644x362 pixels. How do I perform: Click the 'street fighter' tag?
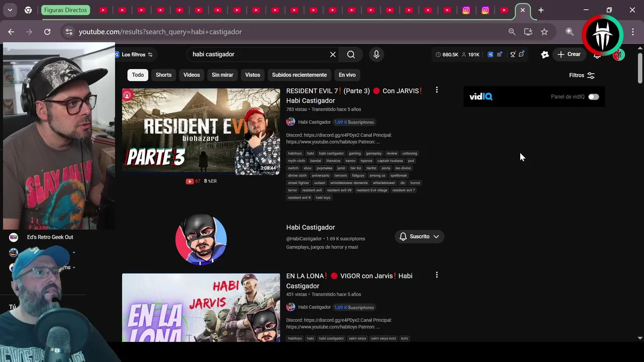click(x=299, y=183)
